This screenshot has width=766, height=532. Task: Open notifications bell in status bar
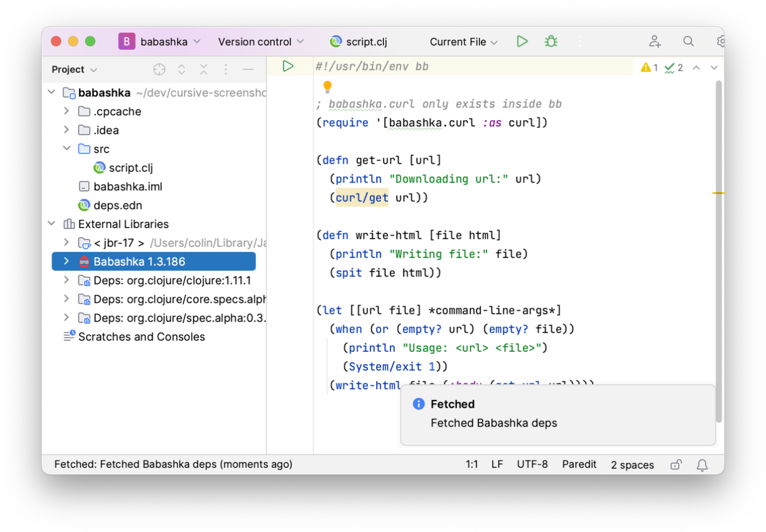pyautogui.click(x=702, y=465)
